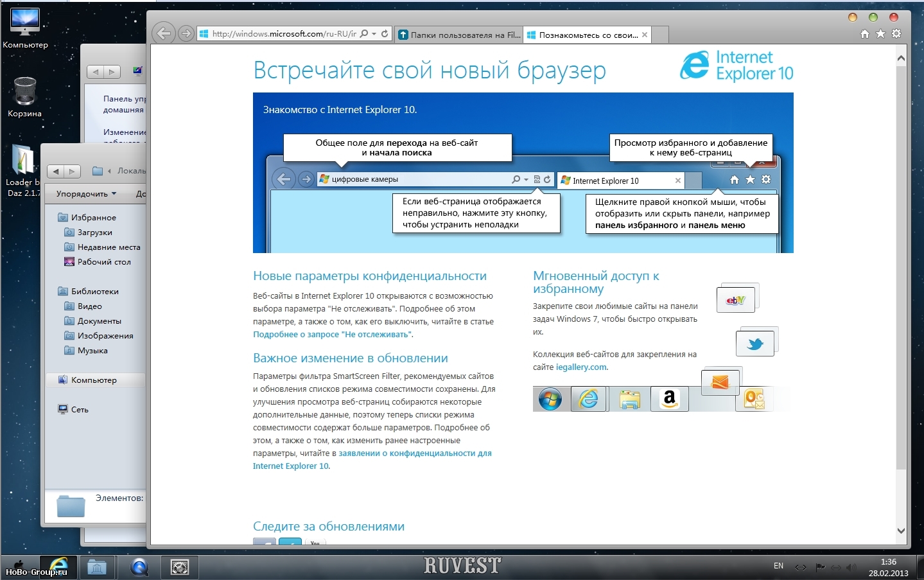This screenshot has width=924, height=580.
Task: Open the 'Упорядочить' dropdown in Explorer
Action: 87,193
